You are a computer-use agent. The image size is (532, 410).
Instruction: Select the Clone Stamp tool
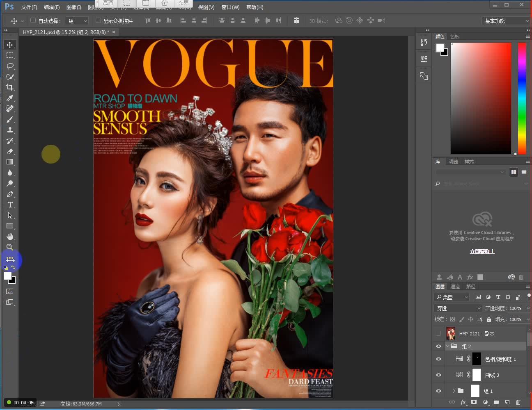(10, 130)
